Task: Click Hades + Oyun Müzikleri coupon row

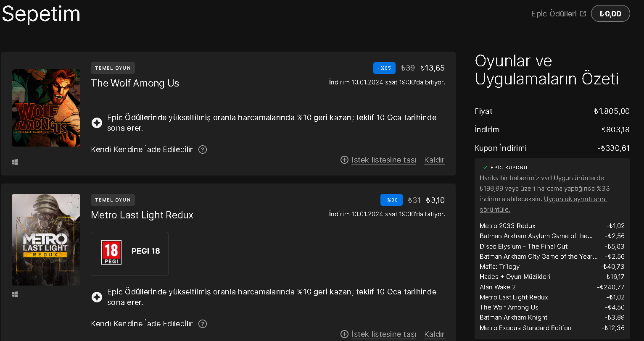Action: pos(552,277)
